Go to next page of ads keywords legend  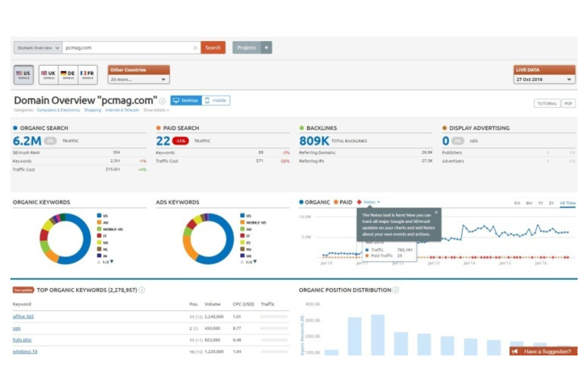pos(255,262)
